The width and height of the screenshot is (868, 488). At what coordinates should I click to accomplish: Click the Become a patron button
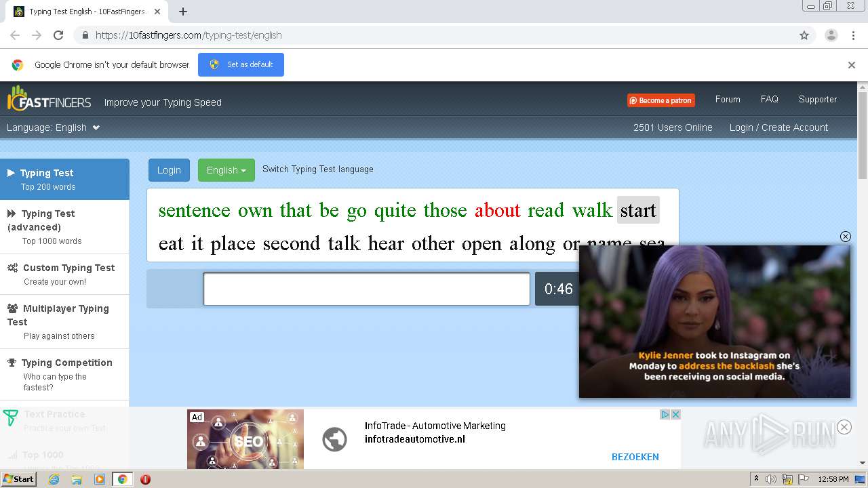660,100
